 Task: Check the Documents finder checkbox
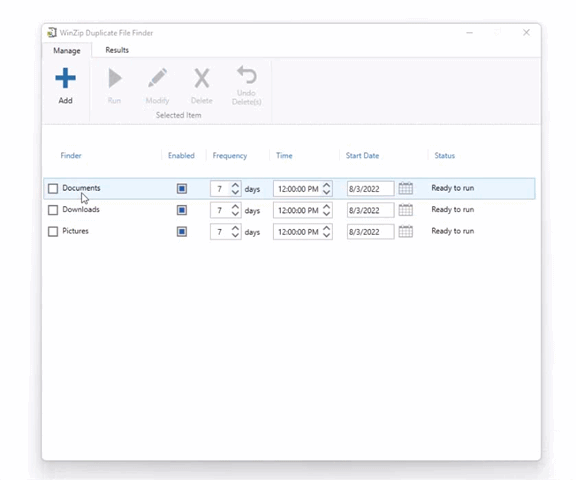point(53,189)
